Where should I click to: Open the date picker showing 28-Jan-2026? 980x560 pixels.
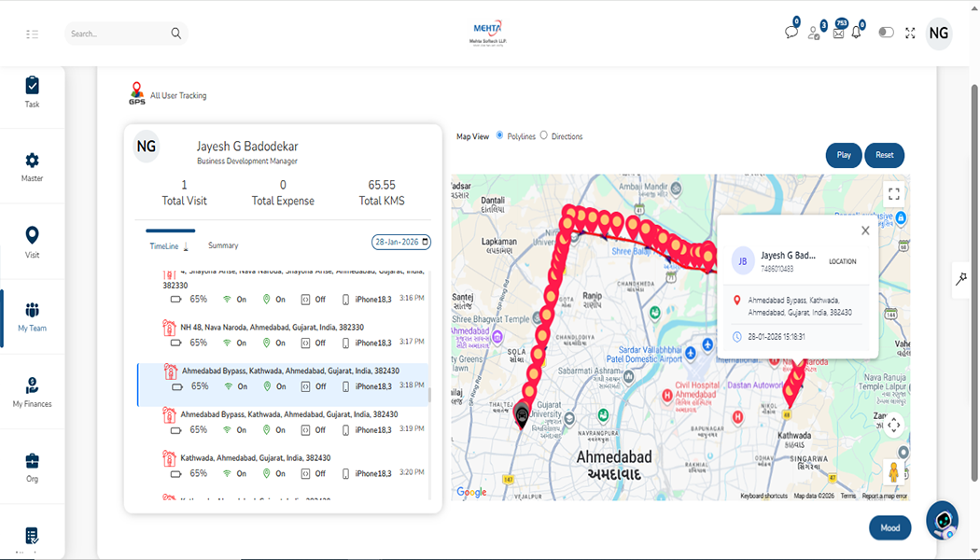[x=401, y=242]
